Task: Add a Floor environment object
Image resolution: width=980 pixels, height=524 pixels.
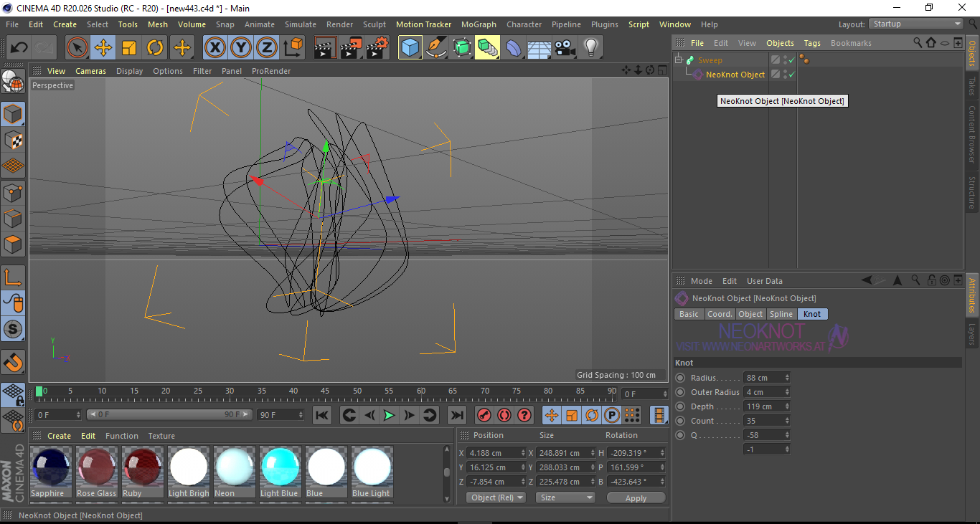Action: pyautogui.click(x=540, y=48)
